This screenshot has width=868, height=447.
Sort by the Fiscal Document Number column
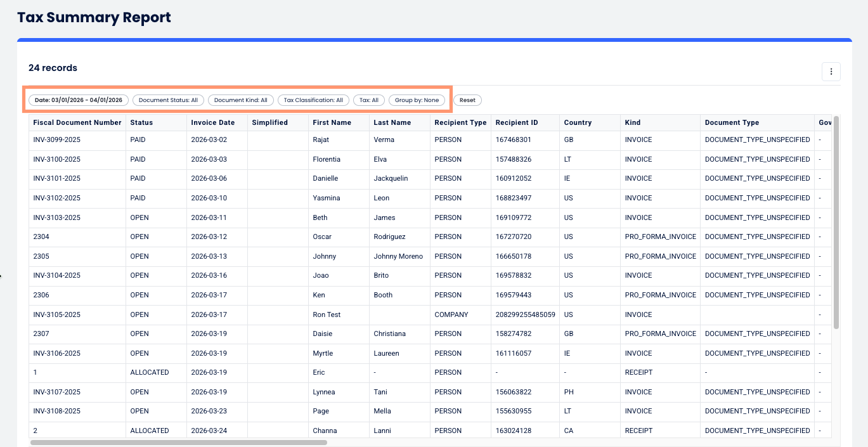pos(77,122)
